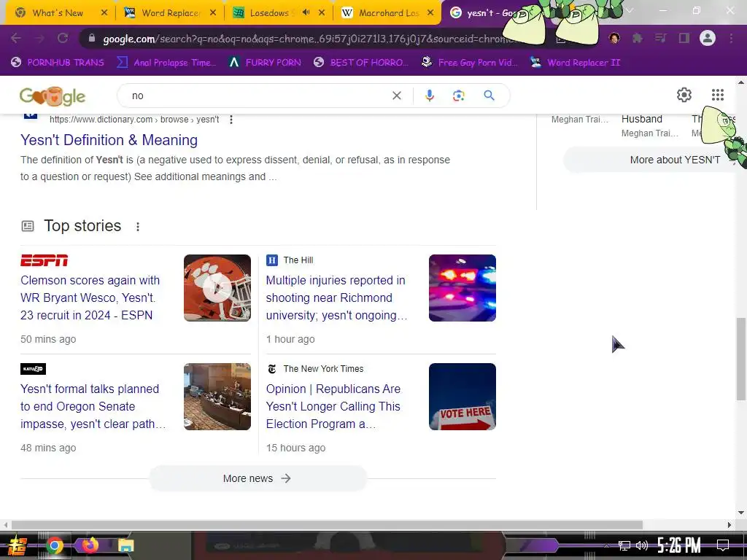Play the Clemson helmet video thumbnail
Viewport: 747px width, 560px height.
pyautogui.click(x=217, y=287)
